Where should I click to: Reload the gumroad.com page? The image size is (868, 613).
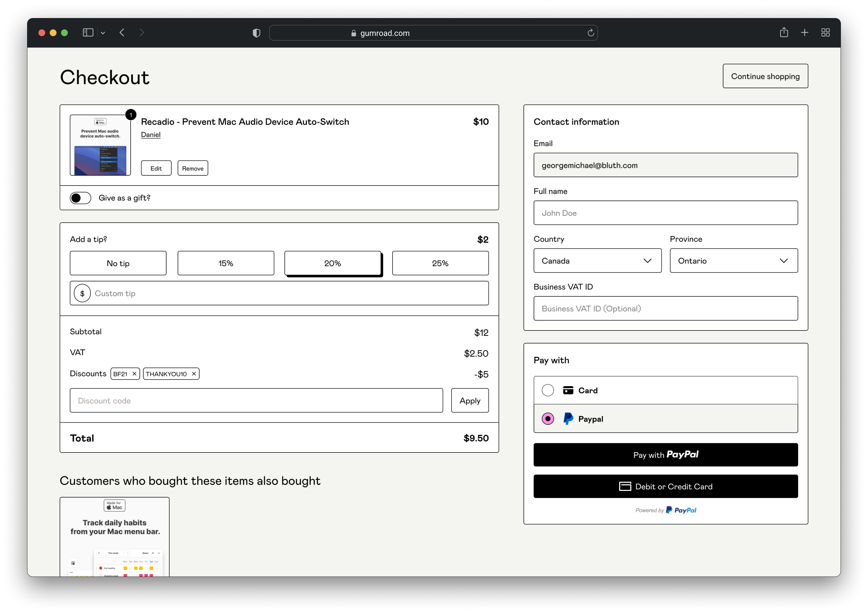point(591,33)
